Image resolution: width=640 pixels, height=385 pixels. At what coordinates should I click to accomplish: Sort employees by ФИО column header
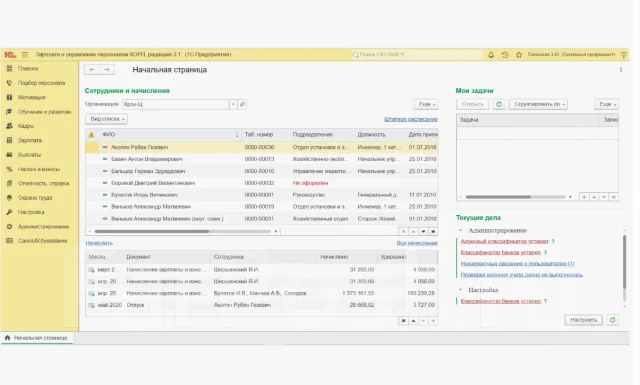[170, 135]
